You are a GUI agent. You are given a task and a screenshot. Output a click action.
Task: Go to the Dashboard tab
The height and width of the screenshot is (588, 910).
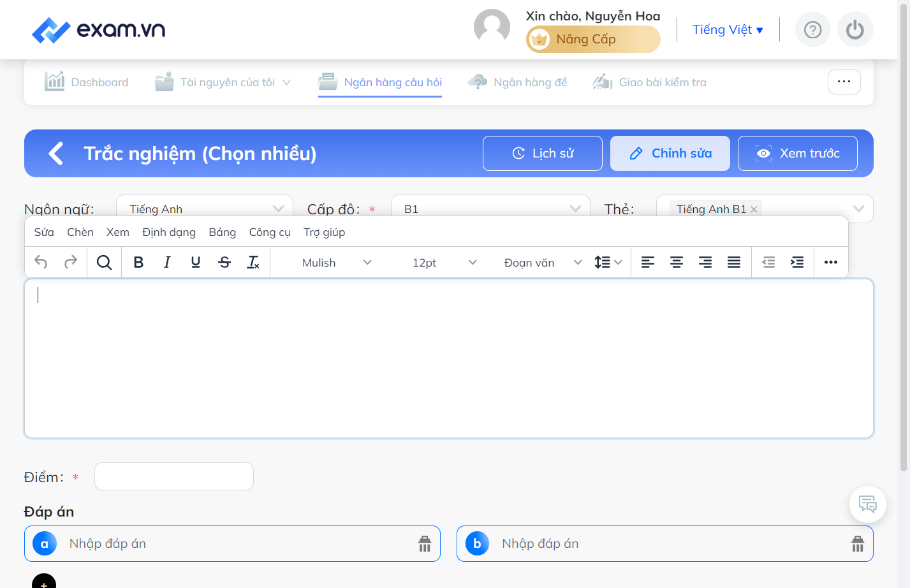pyautogui.click(x=87, y=82)
